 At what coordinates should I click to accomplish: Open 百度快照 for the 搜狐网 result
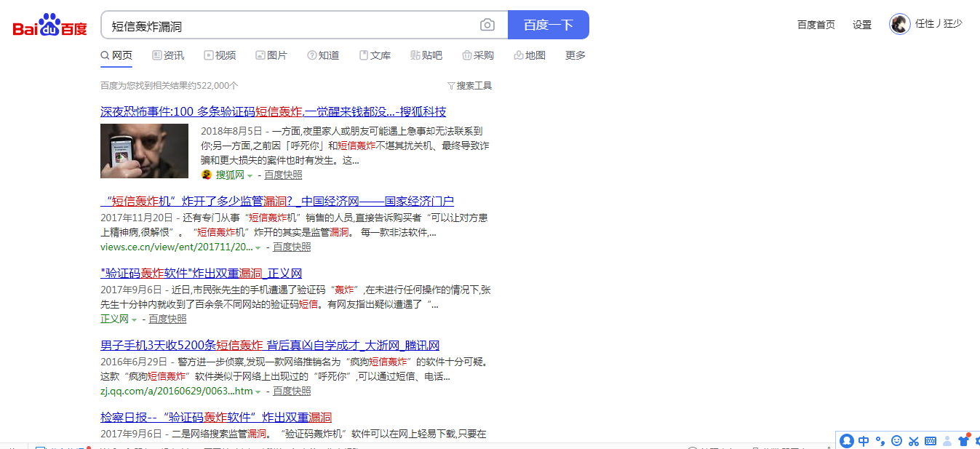pos(283,175)
